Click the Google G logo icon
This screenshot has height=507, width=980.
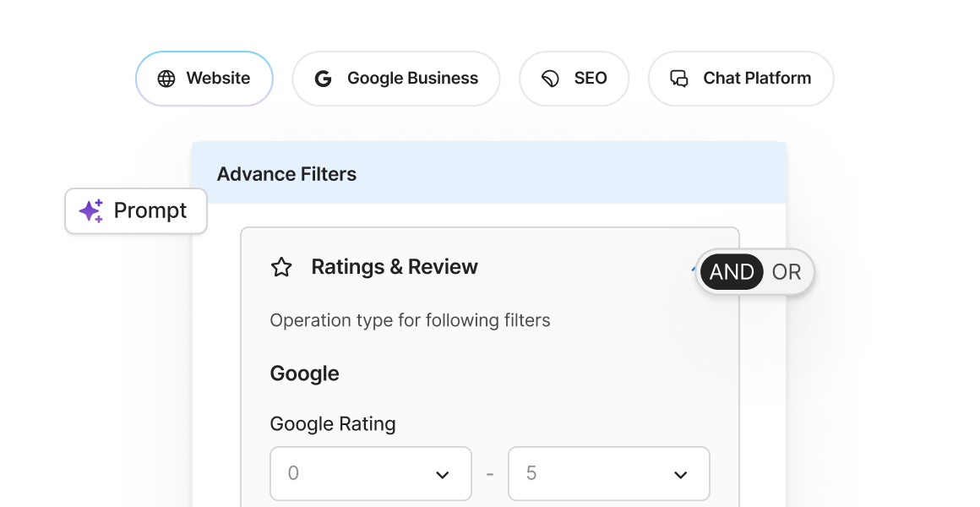click(x=323, y=79)
